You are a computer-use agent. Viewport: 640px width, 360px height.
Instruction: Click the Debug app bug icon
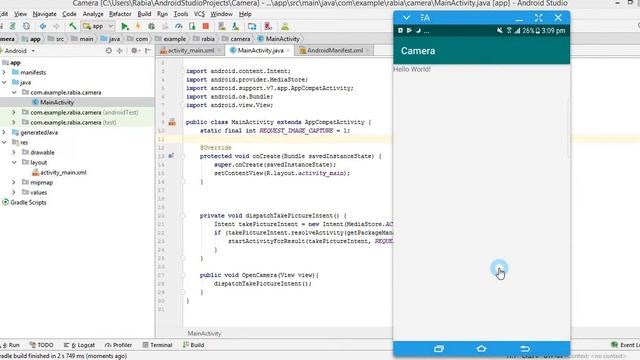pyautogui.click(x=151, y=27)
